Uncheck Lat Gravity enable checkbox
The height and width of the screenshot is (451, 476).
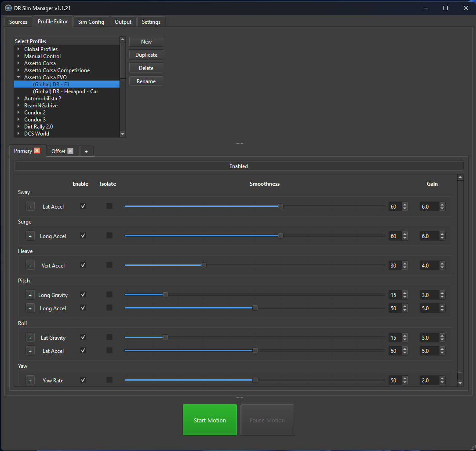coord(83,337)
